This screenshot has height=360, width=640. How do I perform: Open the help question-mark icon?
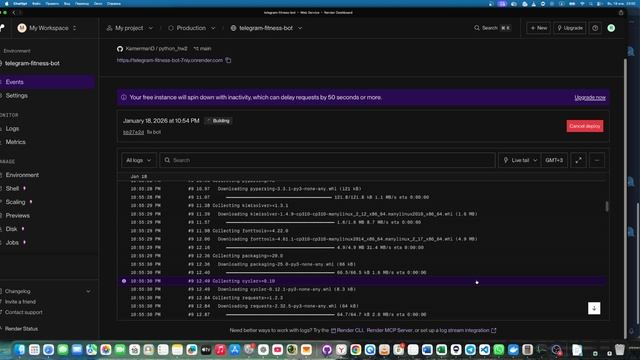coord(595,28)
